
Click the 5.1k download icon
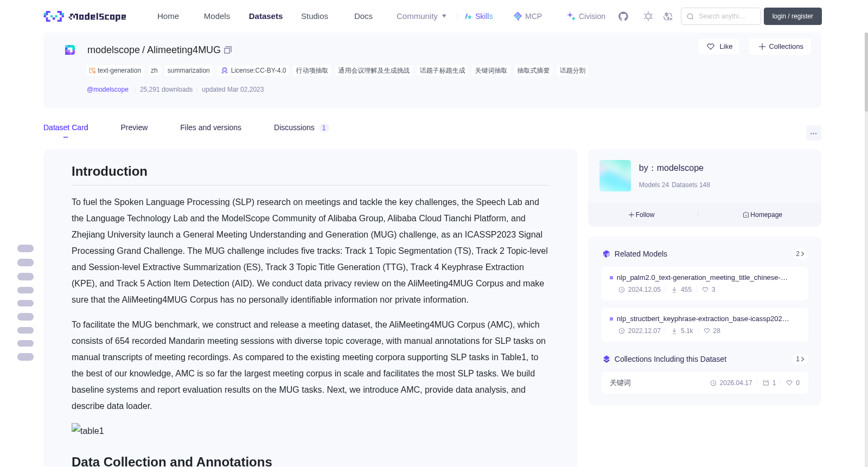pyautogui.click(x=674, y=331)
